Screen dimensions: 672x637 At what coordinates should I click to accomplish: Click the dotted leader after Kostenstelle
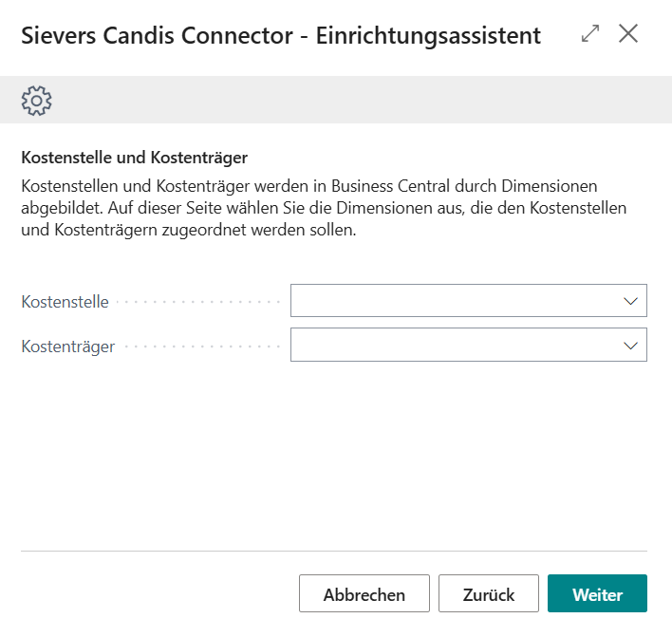point(197,302)
